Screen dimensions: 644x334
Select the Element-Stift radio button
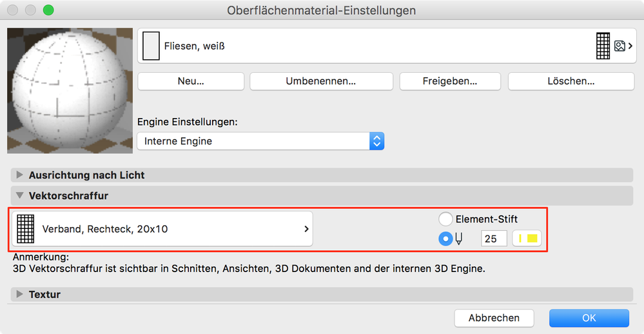click(x=445, y=219)
